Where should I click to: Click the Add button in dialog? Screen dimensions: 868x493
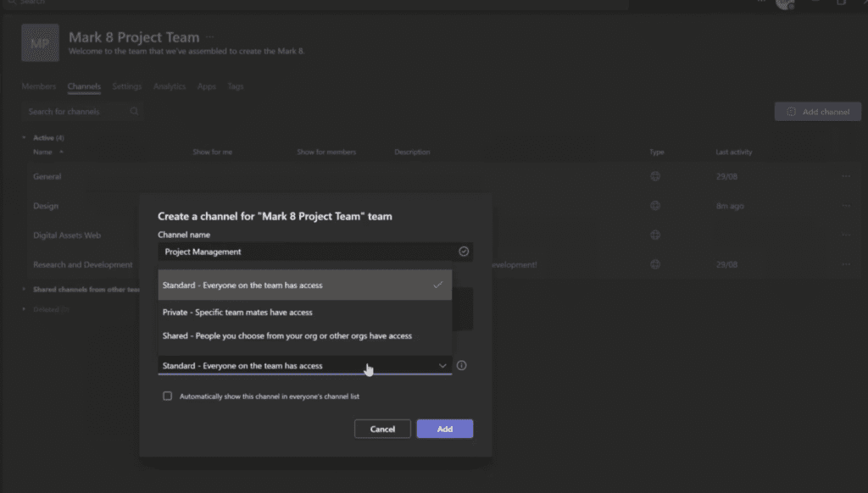(444, 429)
